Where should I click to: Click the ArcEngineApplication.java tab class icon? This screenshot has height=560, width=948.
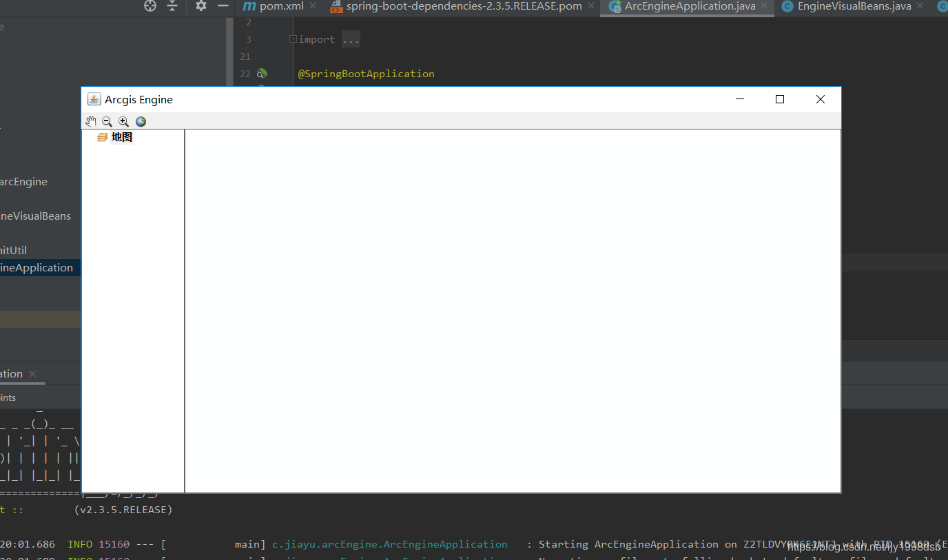615,6
